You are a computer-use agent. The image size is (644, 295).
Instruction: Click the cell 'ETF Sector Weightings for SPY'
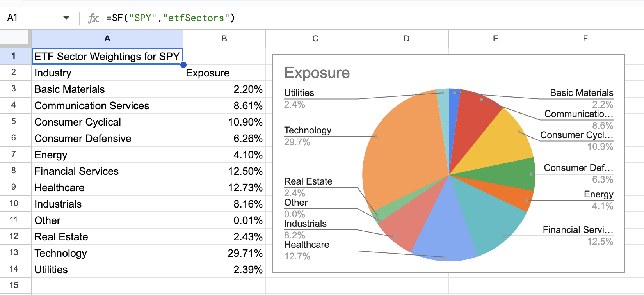pos(107,57)
